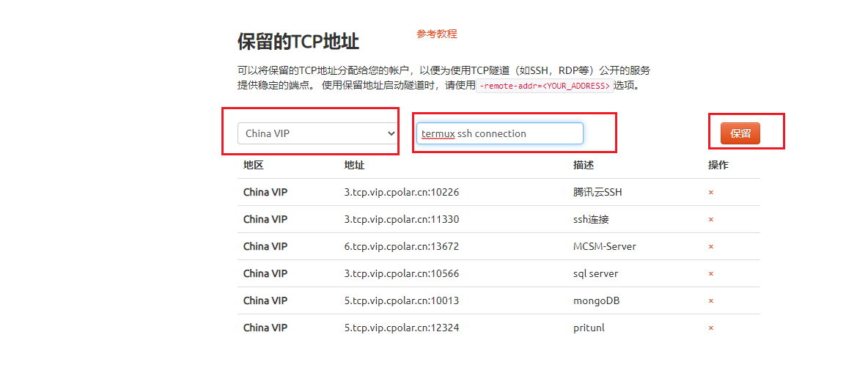Open the China VIP region dropdown
This screenshot has width=868, height=373.
[317, 133]
